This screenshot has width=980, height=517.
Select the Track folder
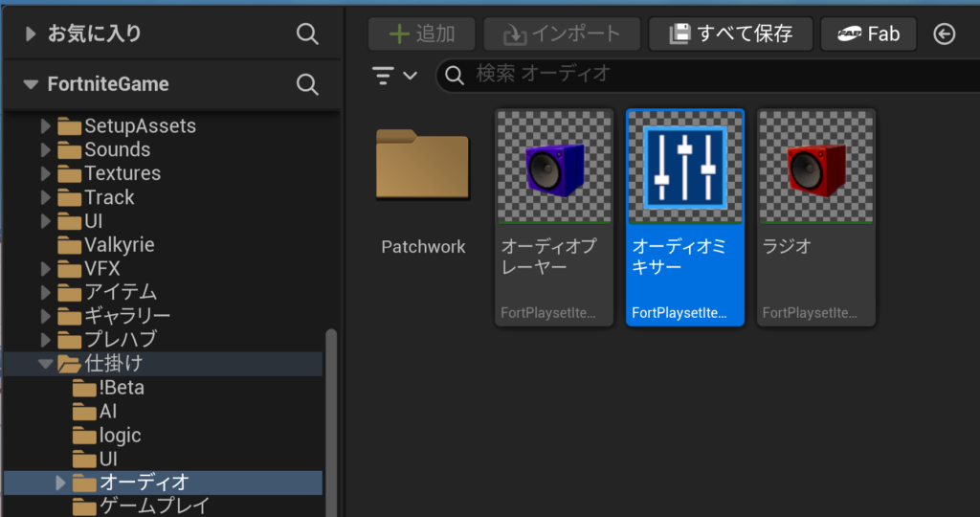pos(96,197)
